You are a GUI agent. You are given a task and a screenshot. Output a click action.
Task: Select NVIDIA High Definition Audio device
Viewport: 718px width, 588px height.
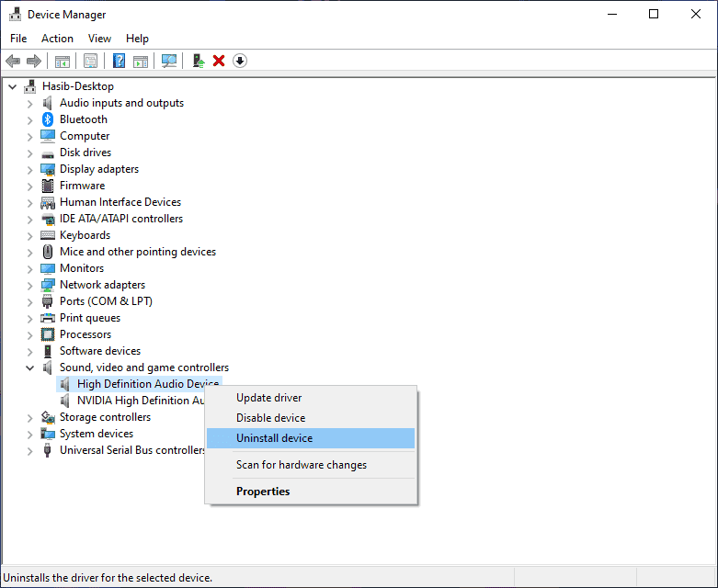coord(140,401)
